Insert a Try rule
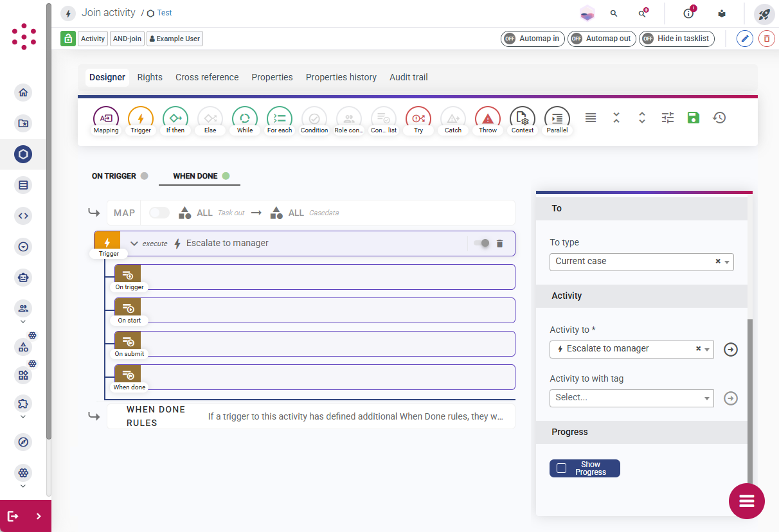The height and width of the screenshot is (532, 779). coord(418,120)
